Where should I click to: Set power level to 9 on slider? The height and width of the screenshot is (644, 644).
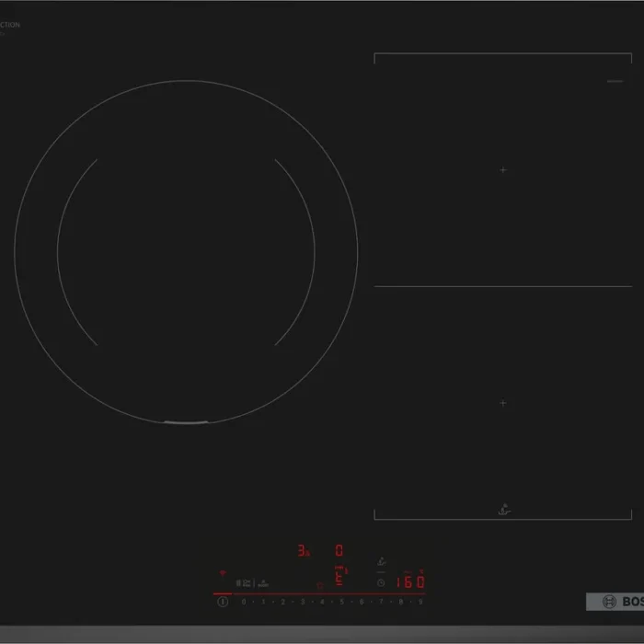420,602
